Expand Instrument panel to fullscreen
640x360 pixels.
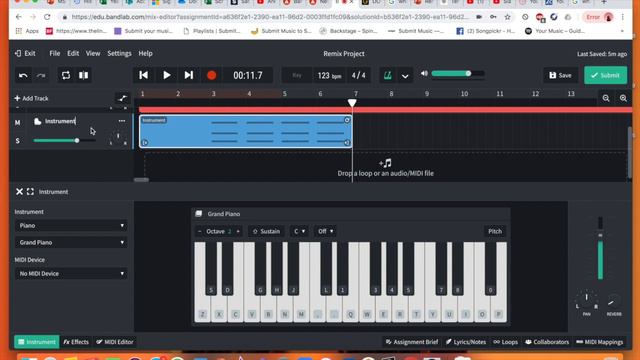30,192
